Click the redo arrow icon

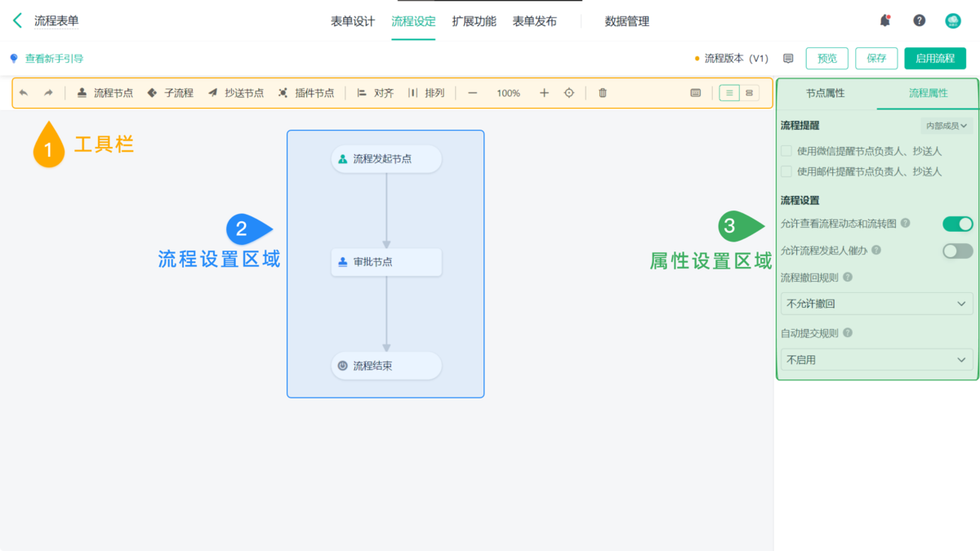48,93
